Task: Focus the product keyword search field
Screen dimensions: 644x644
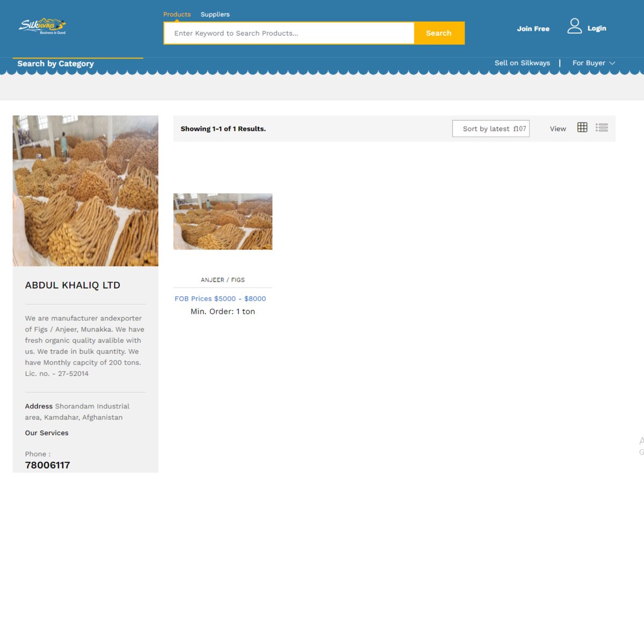Action: point(289,33)
